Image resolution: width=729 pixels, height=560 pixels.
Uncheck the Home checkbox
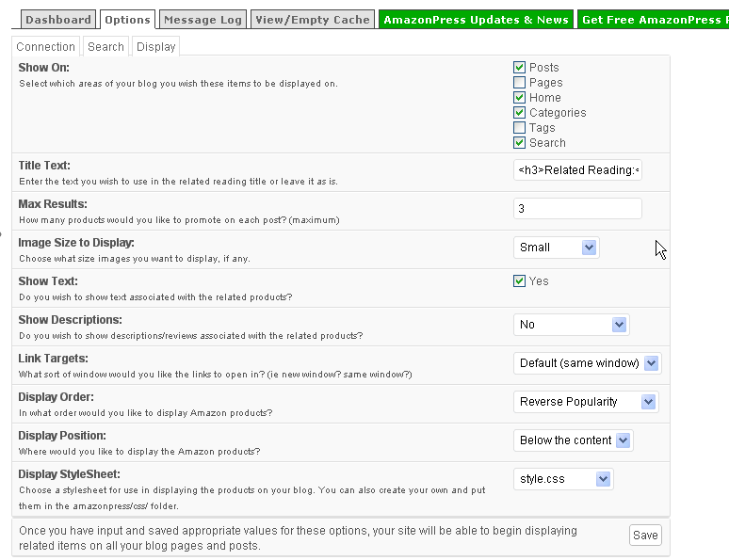pos(519,98)
